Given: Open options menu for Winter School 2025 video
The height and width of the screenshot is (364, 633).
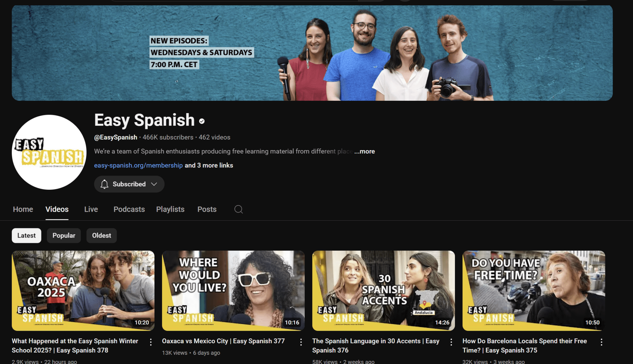Looking at the screenshot, I should (151, 342).
